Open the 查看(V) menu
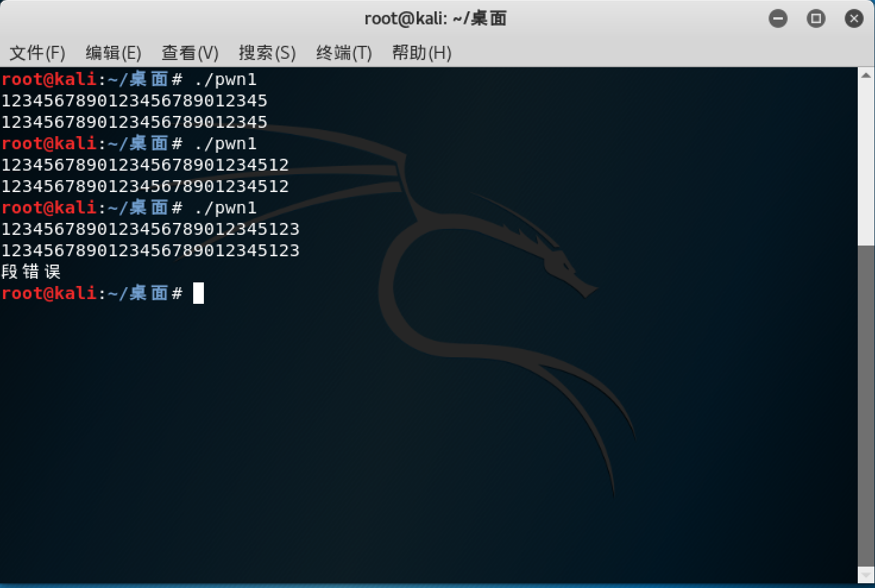The image size is (875, 588). 190,53
